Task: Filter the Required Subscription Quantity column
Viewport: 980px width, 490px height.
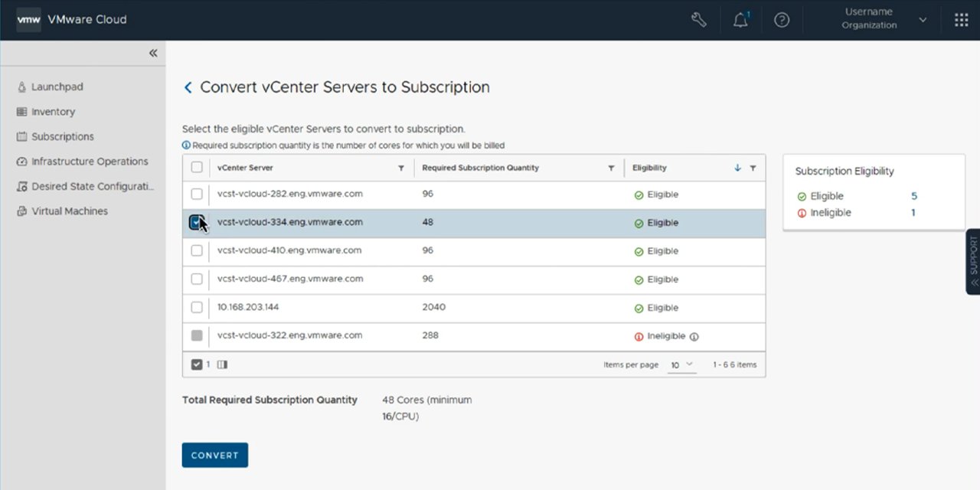Action: (x=611, y=168)
